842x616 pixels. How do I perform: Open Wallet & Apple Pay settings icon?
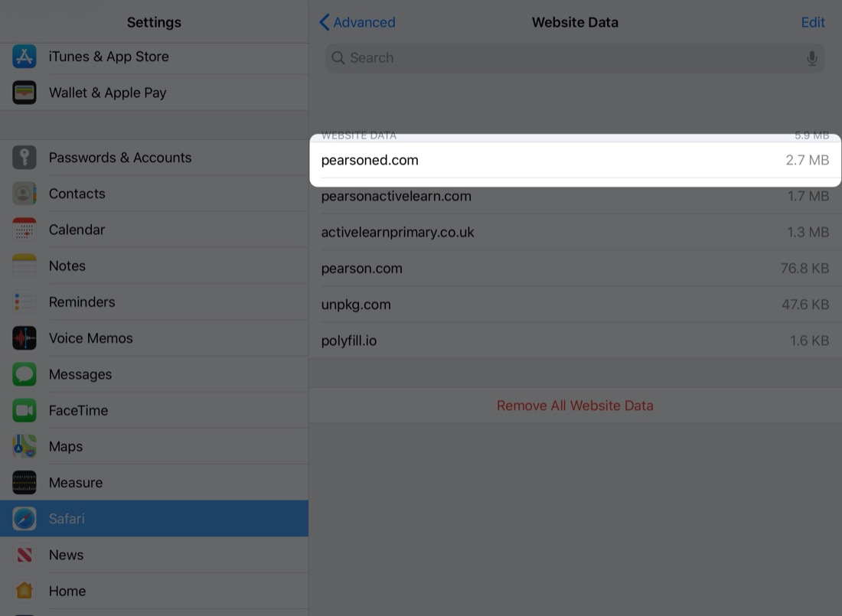click(x=24, y=93)
